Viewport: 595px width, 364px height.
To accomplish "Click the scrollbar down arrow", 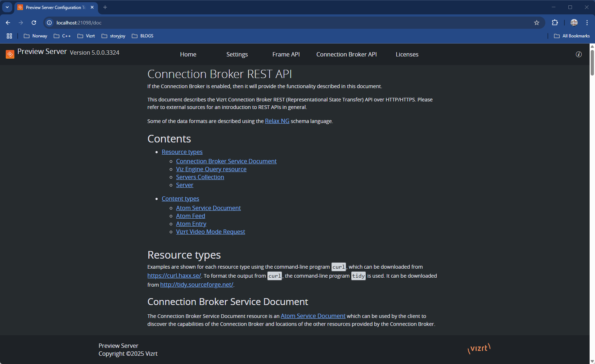I will coord(592,361).
